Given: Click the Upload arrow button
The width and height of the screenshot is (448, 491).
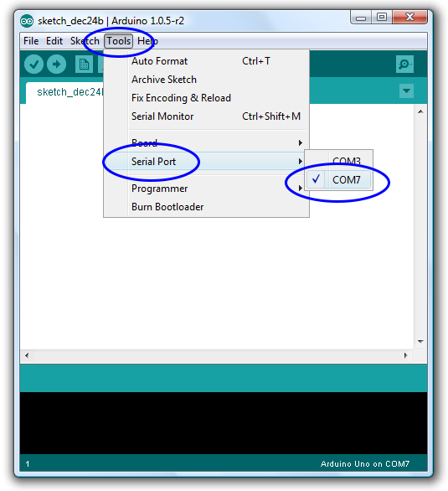Looking at the screenshot, I should [56, 65].
